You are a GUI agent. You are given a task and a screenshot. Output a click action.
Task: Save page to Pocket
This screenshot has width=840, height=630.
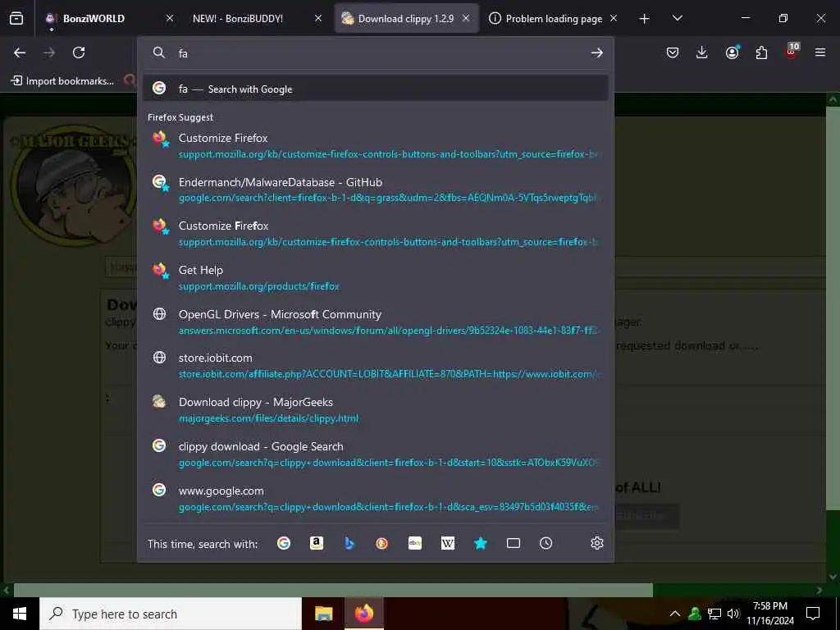pyautogui.click(x=673, y=52)
